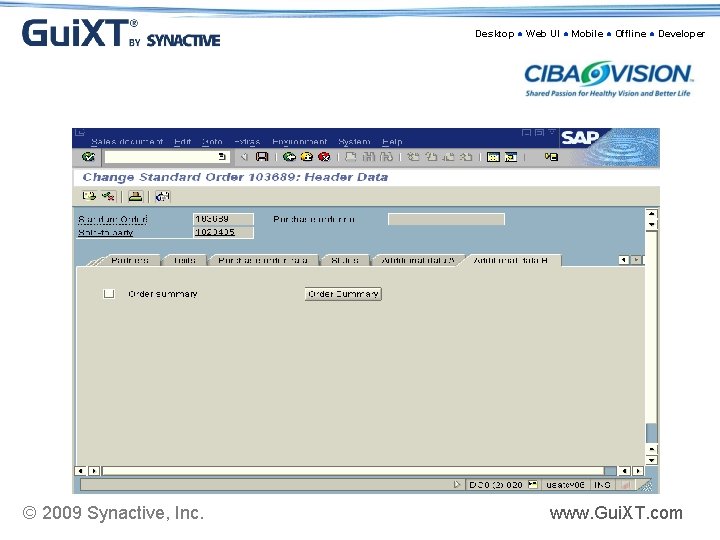Click the Save floppy disk icon
The width and height of the screenshot is (720, 540).
tap(262, 157)
